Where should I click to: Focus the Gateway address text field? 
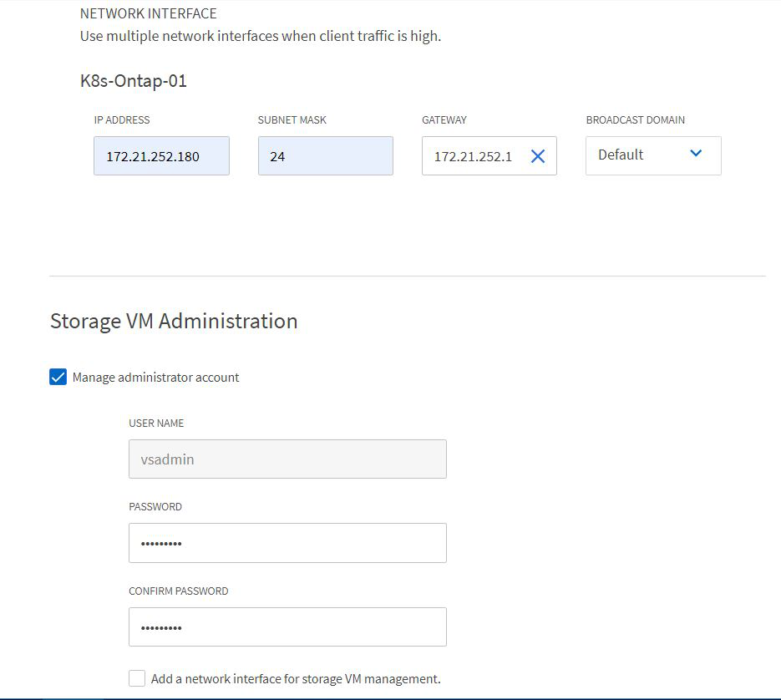pos(474,156)
